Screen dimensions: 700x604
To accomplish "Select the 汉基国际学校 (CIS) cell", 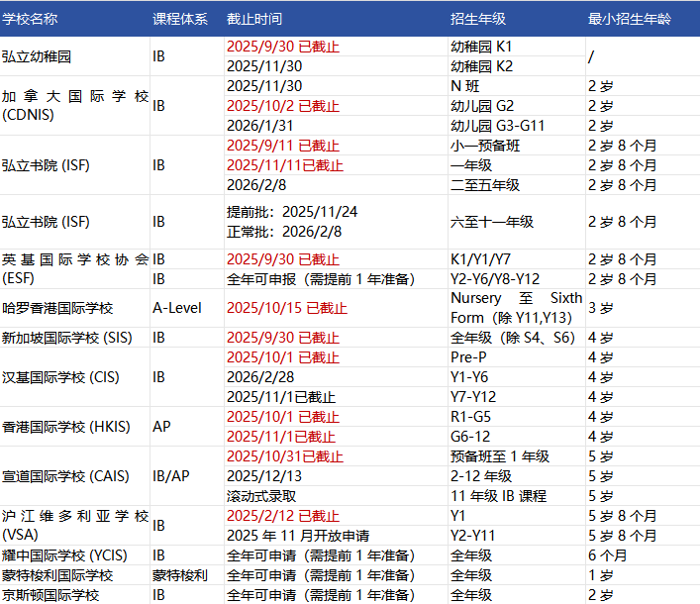I will (x=74, y=377).
